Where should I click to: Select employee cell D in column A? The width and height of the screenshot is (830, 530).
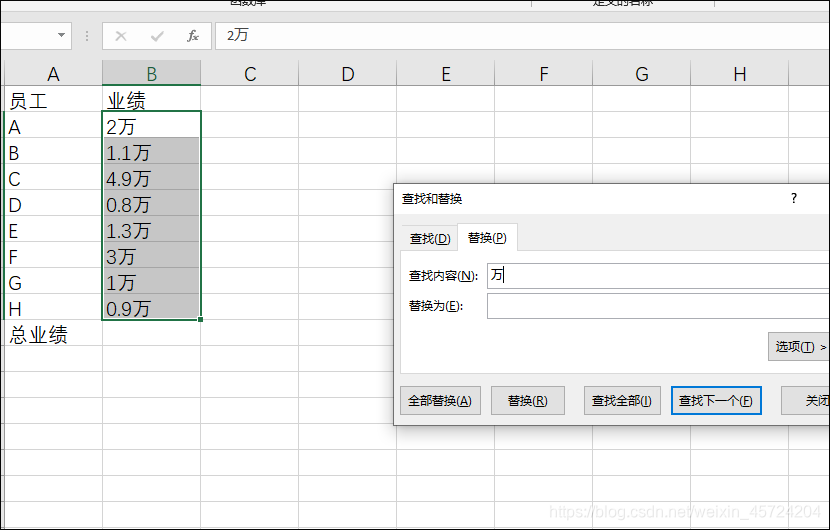coord(53,203)
